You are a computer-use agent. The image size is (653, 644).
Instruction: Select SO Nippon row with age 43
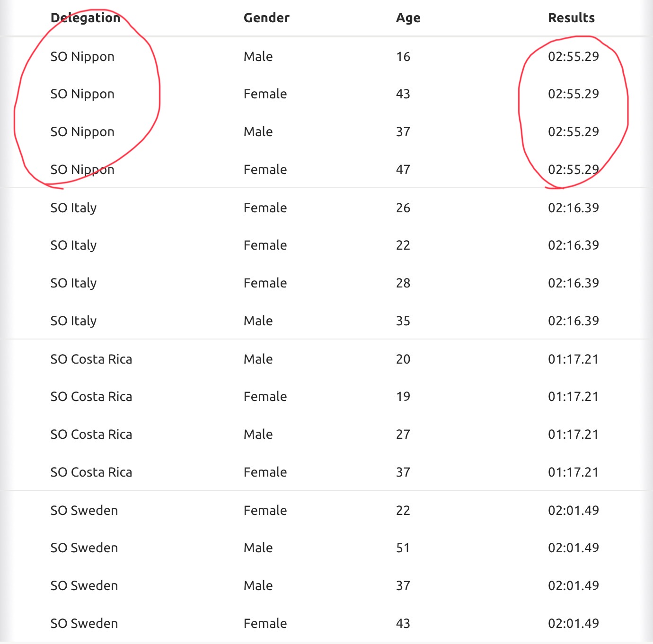(326, 94)
